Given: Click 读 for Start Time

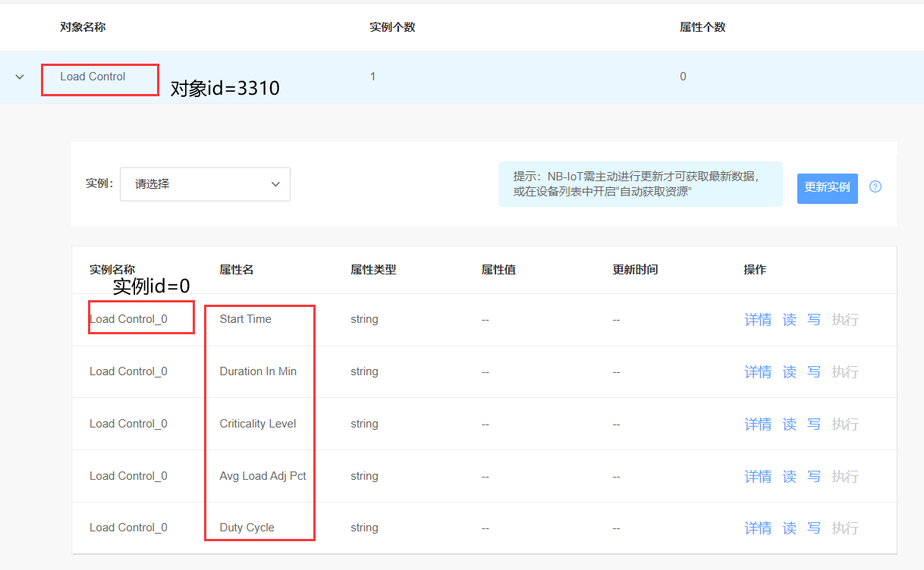Looking at the screenshot, I should 790,320.
